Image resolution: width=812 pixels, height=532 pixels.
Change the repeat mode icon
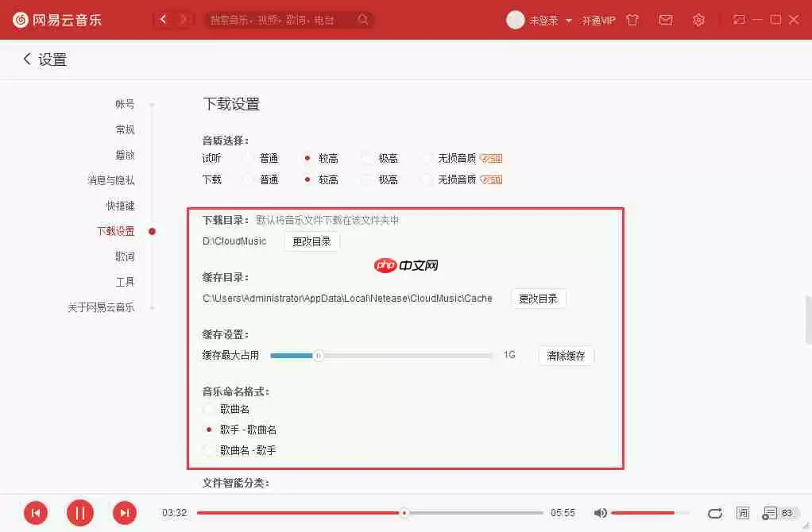[715, 513]
